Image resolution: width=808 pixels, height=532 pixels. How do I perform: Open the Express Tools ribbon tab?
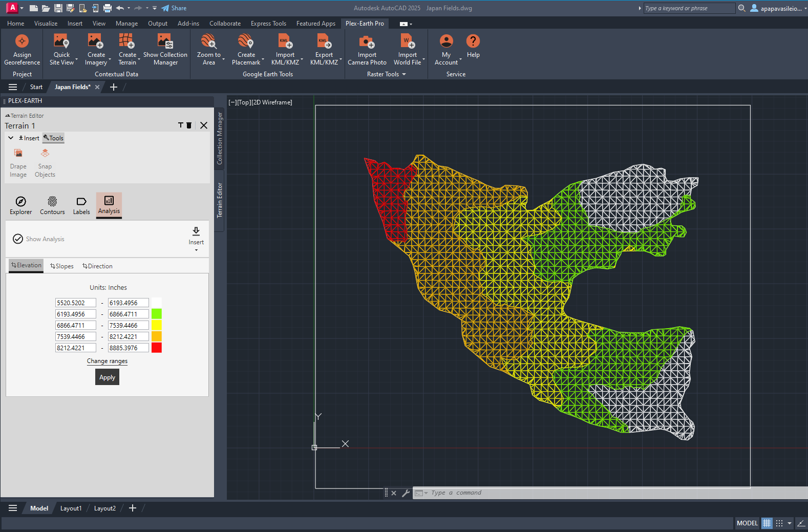268,24
